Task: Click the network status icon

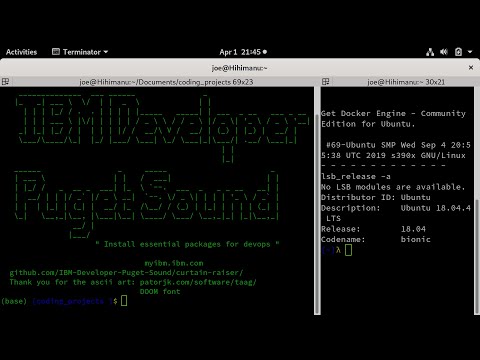Action: 430,52
